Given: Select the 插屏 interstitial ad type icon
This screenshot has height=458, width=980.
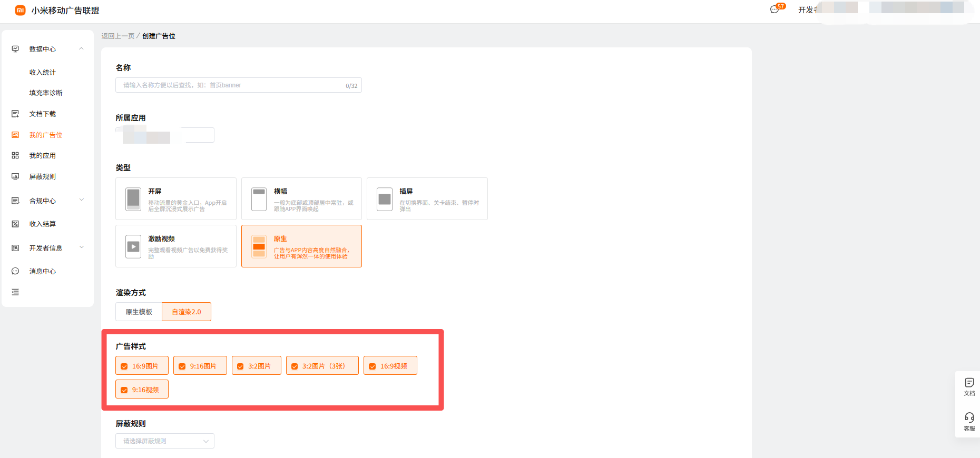Looking at the screenshot, I should pyautogui.click(x=385, y=199).
